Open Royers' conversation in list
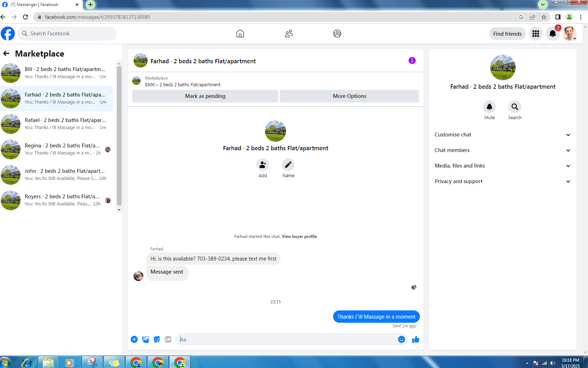Image resolution: width=588 pixels, height=368 pixels. pyautogui.click(x=57, y=200)
